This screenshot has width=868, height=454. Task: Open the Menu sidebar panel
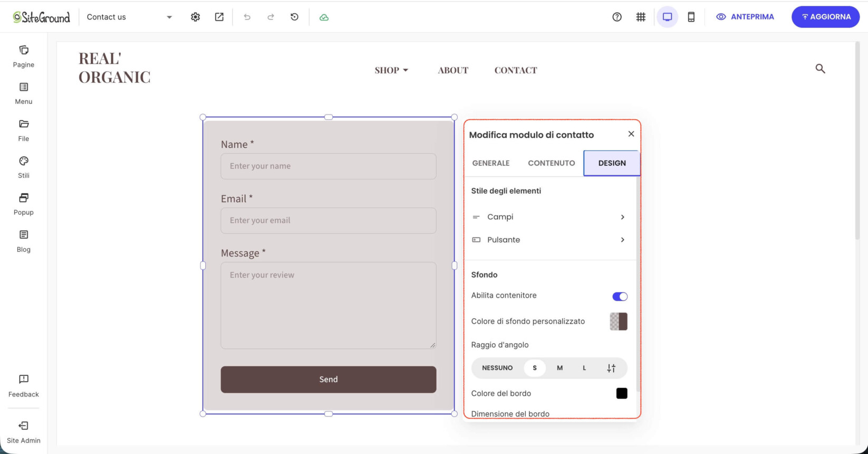tap(24, 93)
